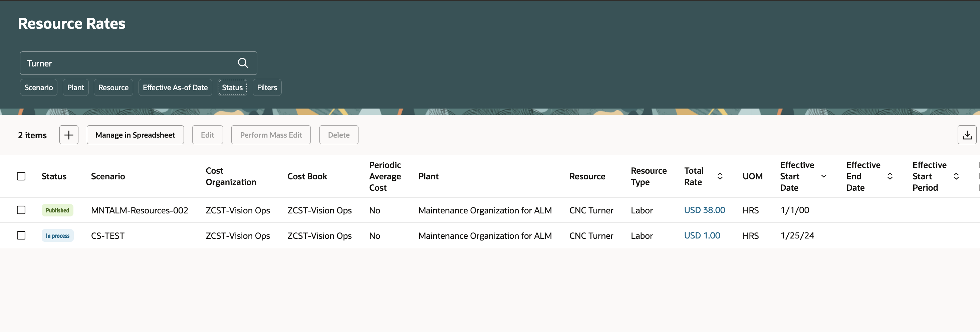
Task: Click the search magnifier icon
Action: pos(243,63)
